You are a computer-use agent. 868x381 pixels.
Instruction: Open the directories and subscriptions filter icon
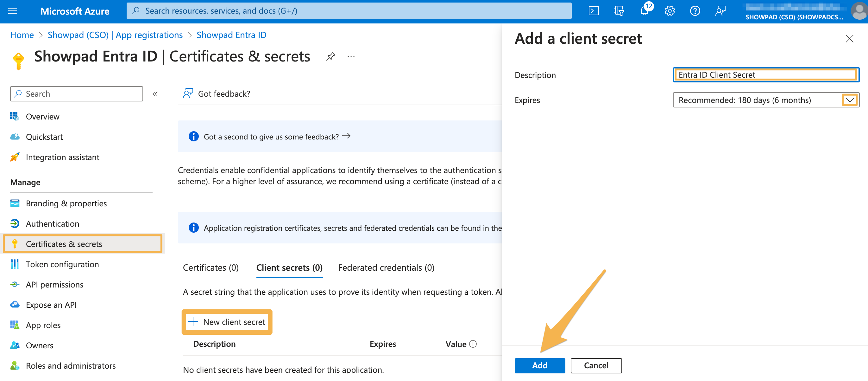tap(619, 11)
